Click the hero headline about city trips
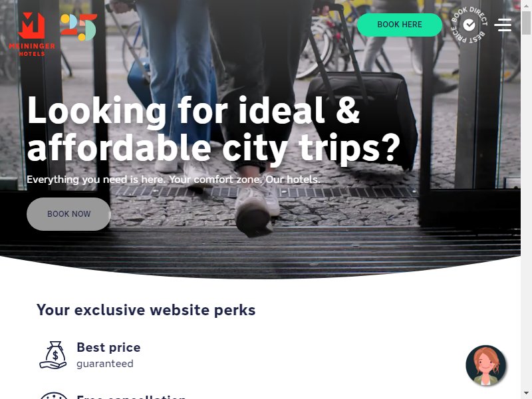 click(213, 129)
